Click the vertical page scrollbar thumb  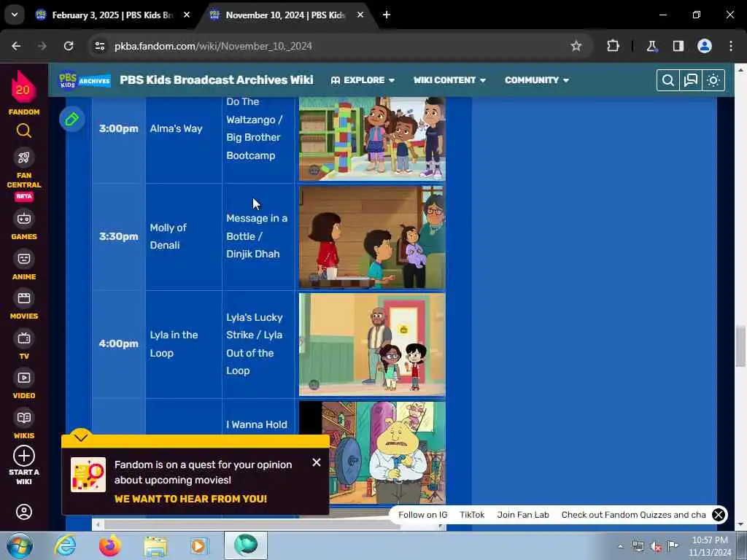[x=740, y=346]
